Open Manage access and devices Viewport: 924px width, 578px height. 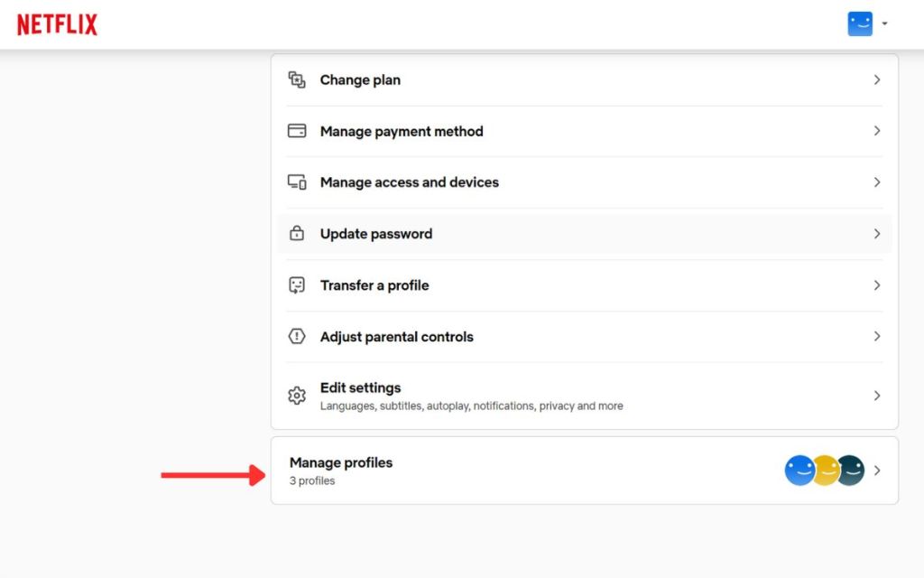409,182
